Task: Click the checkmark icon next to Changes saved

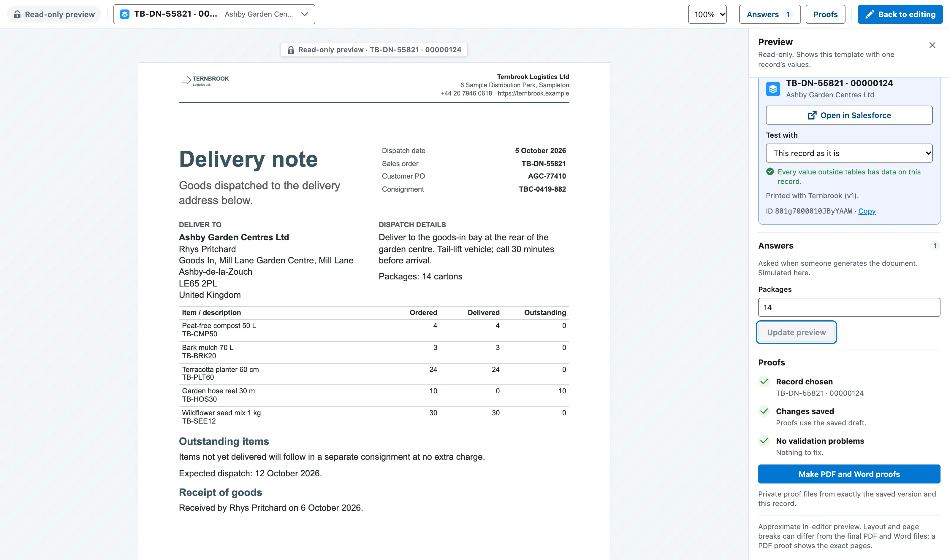Action: click(764, 411)
